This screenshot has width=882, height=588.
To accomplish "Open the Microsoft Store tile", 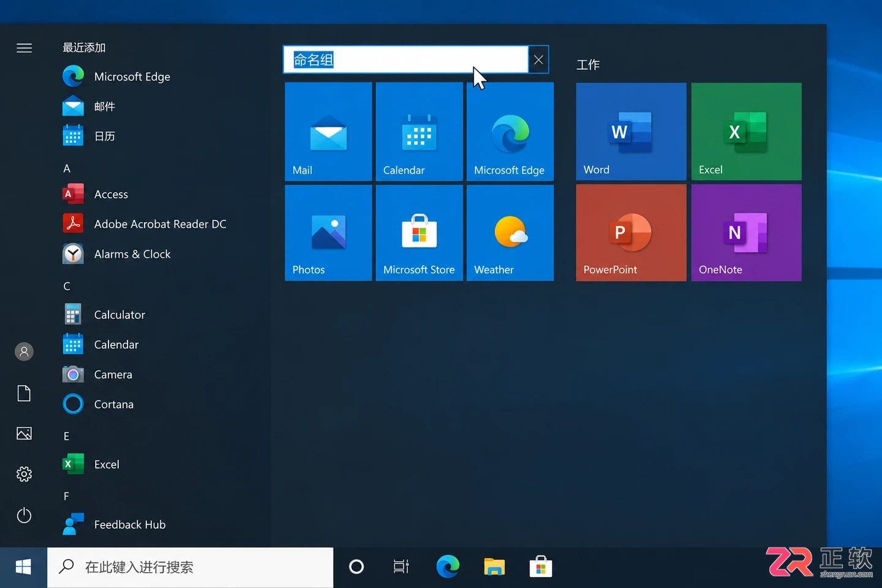I will click(419, 233).
